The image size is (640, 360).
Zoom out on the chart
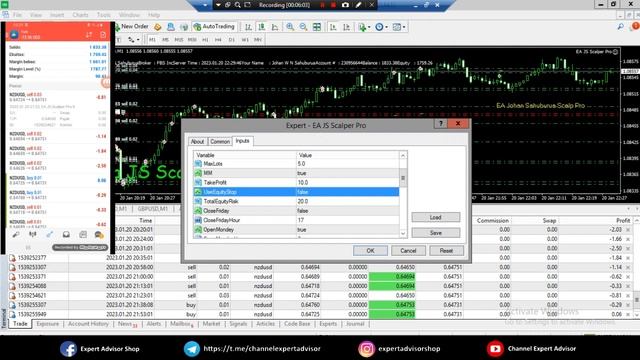pyautogui.click(x=303, y=27)
